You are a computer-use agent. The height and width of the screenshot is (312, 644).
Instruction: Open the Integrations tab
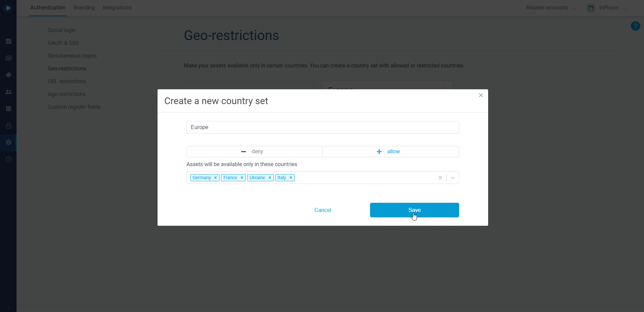117,7
